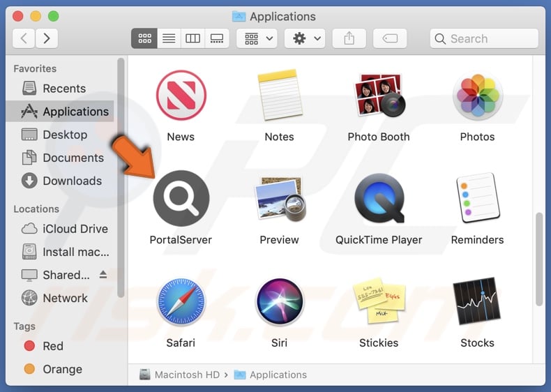
Task: Click the Share toolbar button
Action: pyautogui.click(x=349, y=38)
